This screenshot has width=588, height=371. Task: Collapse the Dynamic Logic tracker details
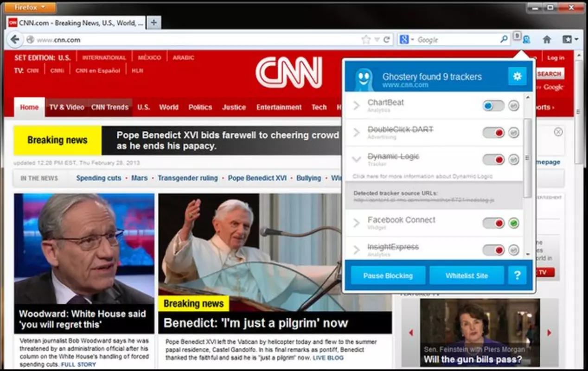click(356, 160)
